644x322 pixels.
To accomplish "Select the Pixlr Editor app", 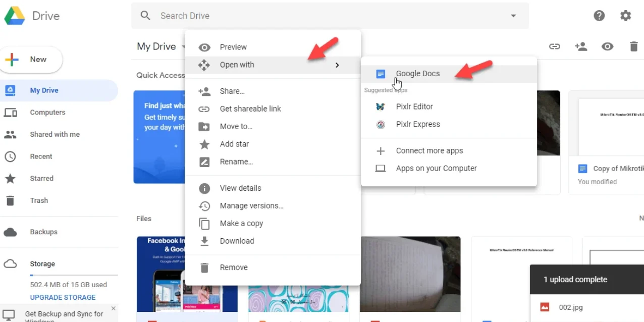I will 414,106.
